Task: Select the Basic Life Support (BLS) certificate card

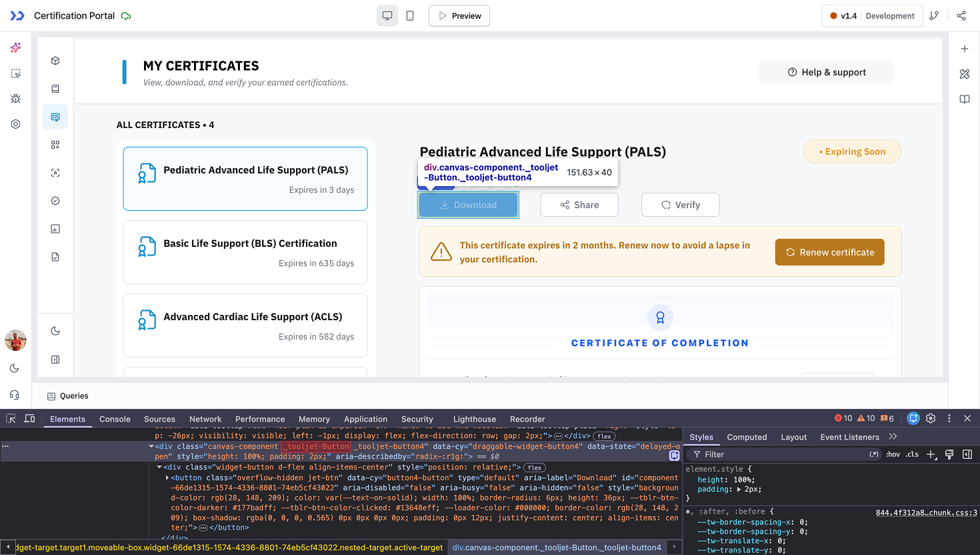Action: 245,252
